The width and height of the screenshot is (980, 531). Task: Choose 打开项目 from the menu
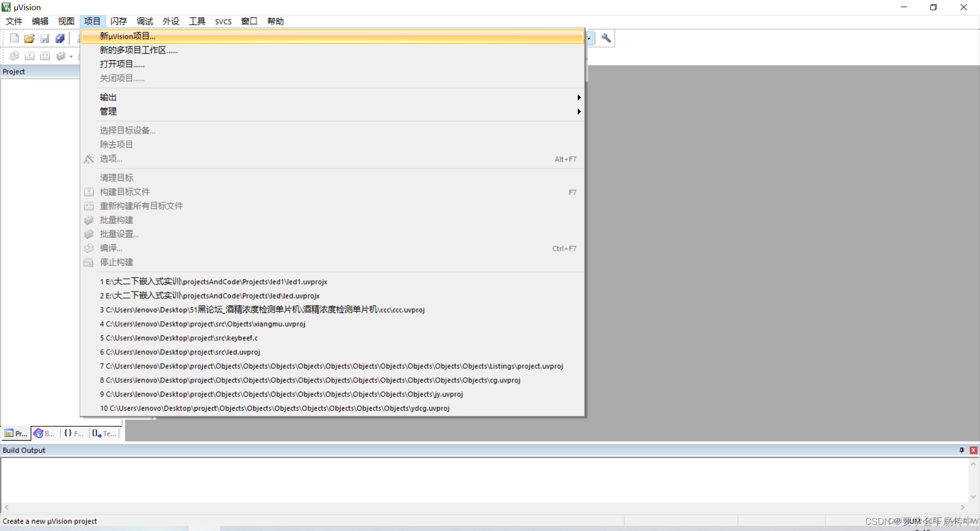[x=332, y=64]
